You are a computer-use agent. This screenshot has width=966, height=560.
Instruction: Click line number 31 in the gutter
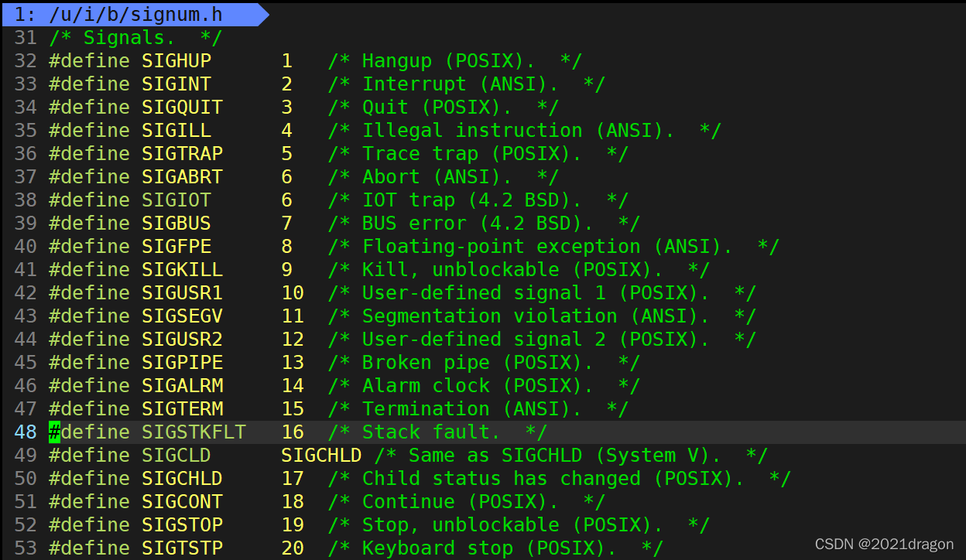click(x=26, y=37)
